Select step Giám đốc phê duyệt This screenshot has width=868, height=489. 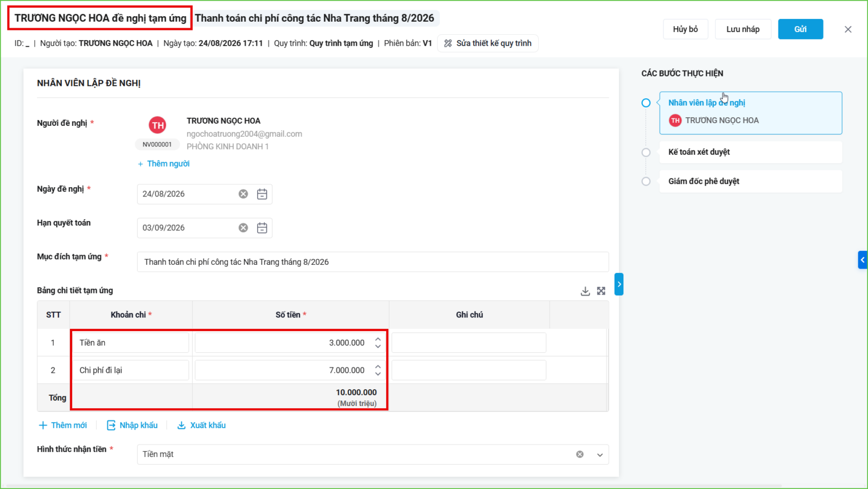pyautogui.click(x=751, y=181)
